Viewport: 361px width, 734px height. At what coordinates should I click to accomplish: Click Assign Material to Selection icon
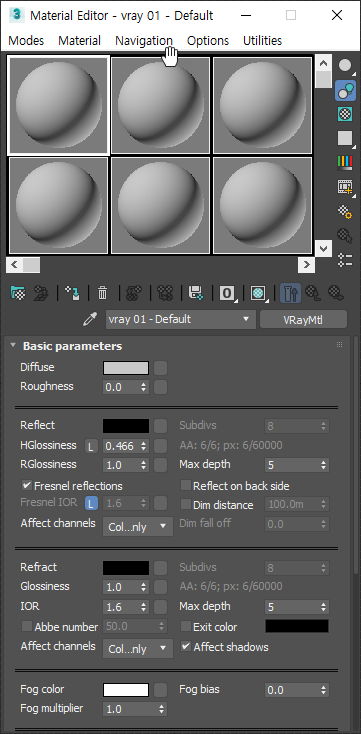tap(72, 294)
